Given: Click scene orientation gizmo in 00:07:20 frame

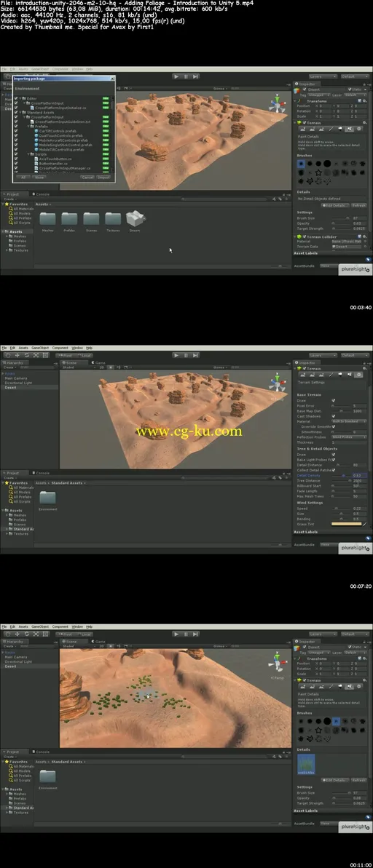Looking at the screenshot, I should click(275, 381).
